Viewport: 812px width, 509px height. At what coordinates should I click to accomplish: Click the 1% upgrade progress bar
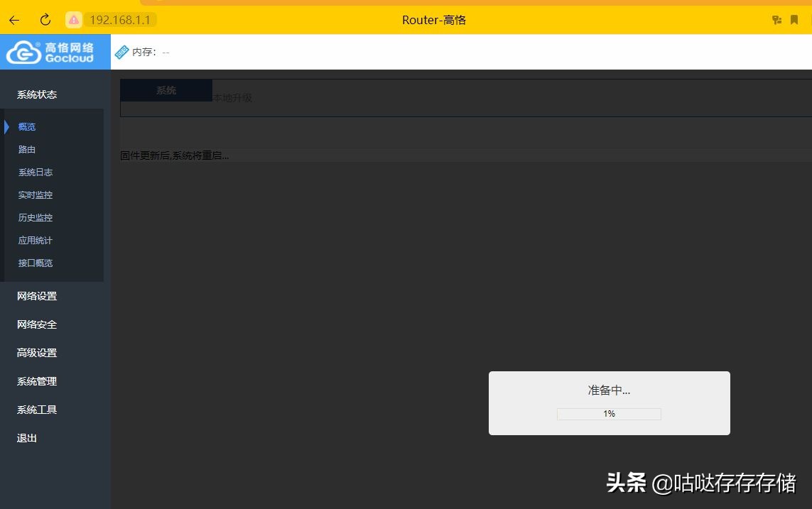click(x=609, y=414)
